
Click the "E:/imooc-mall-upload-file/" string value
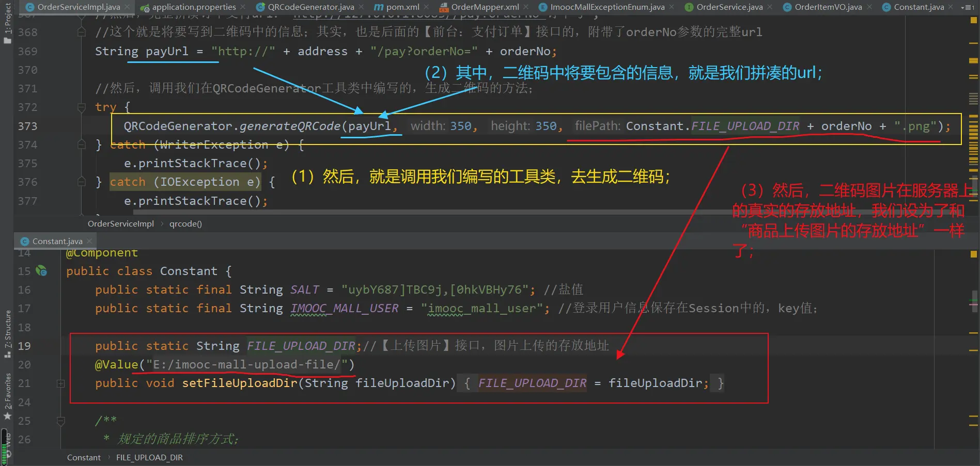(247, 364)
